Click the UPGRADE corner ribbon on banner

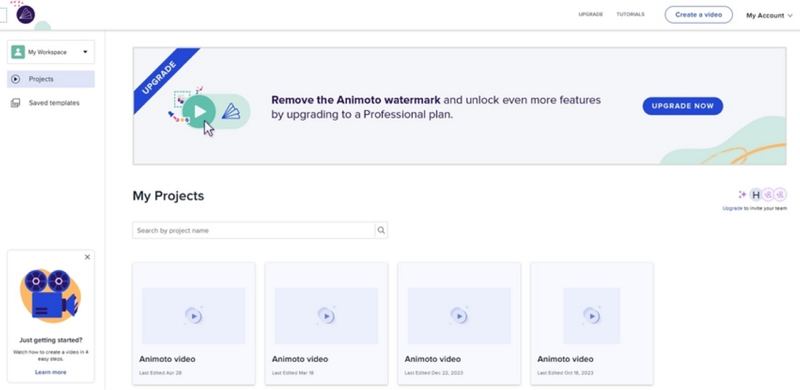click(161, 77)
